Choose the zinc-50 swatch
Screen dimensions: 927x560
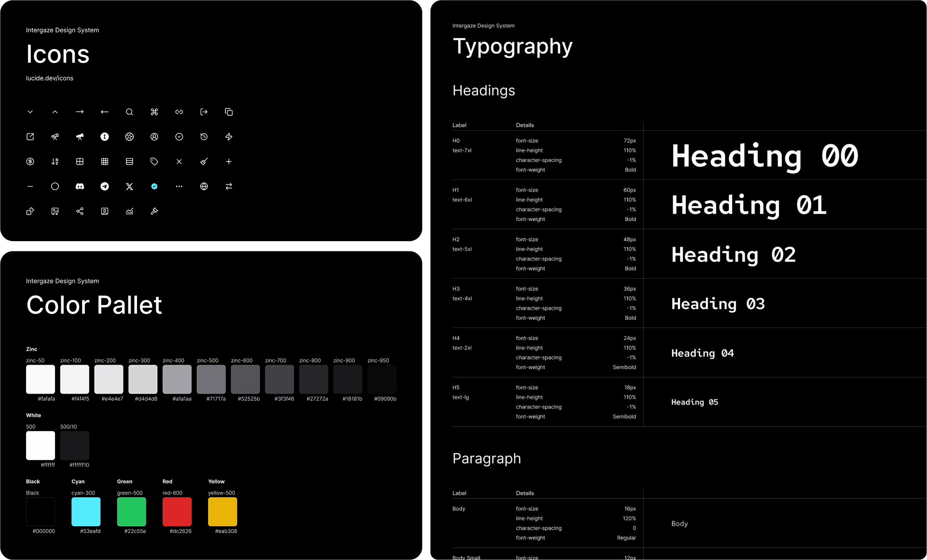(x=41, y=379)
